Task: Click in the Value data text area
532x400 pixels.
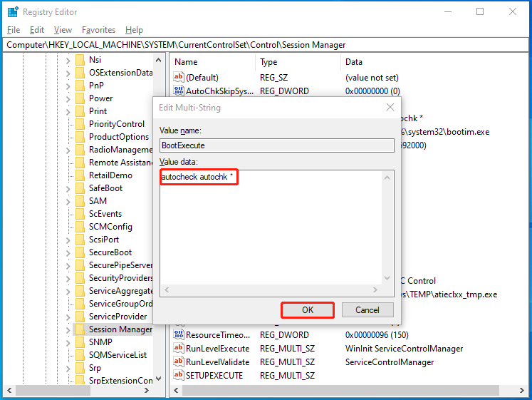Action: pyautogui.click(x=271, y=227)
